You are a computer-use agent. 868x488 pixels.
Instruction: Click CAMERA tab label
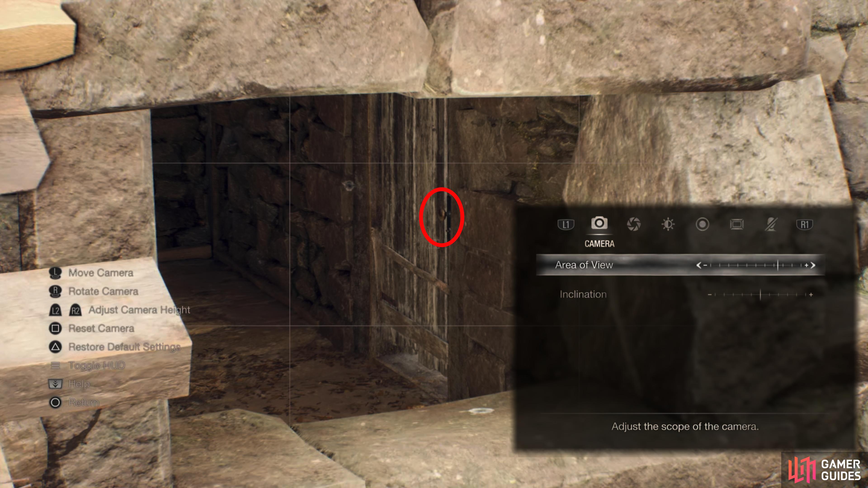600,243
